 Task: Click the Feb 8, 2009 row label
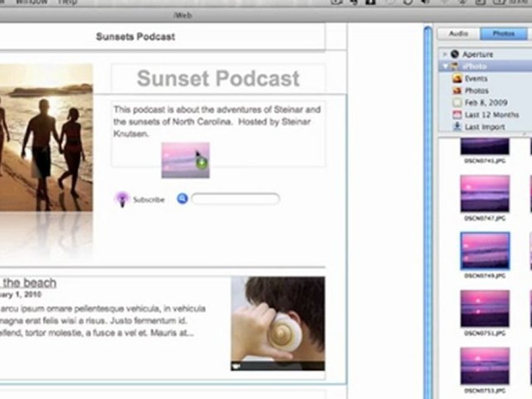pyautogui.click(x=486, y=103)
